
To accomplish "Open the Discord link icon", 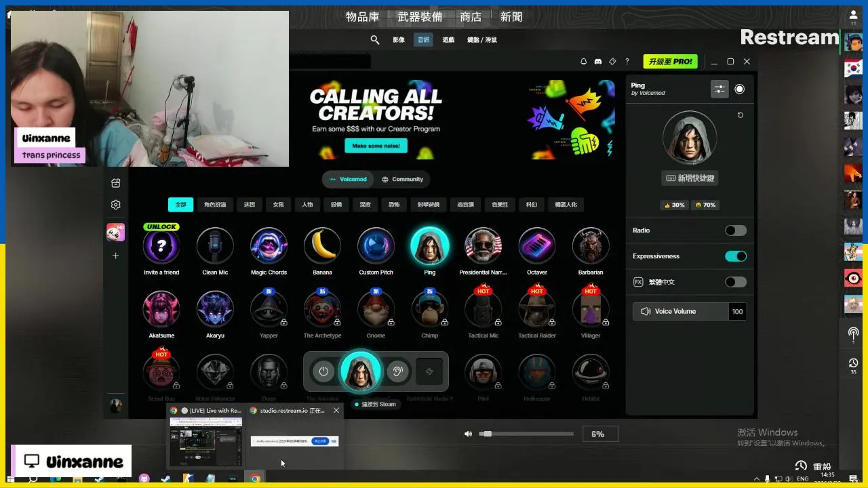I will pyautogui.click(x=597, y=62).
